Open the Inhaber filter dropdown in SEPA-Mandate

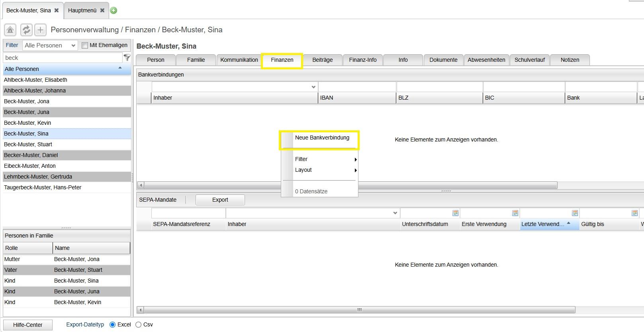pyautogui.click(x=395, y=213)
